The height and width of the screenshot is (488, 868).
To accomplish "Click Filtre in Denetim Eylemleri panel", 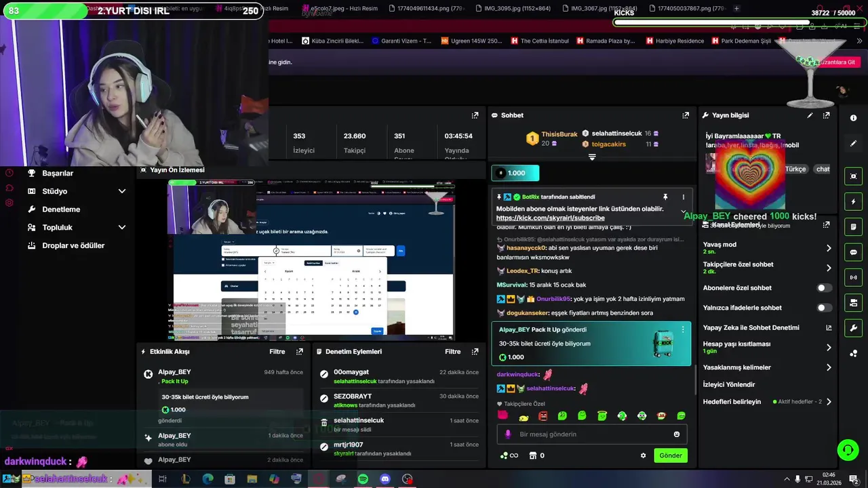I will (x=452, y=352).
